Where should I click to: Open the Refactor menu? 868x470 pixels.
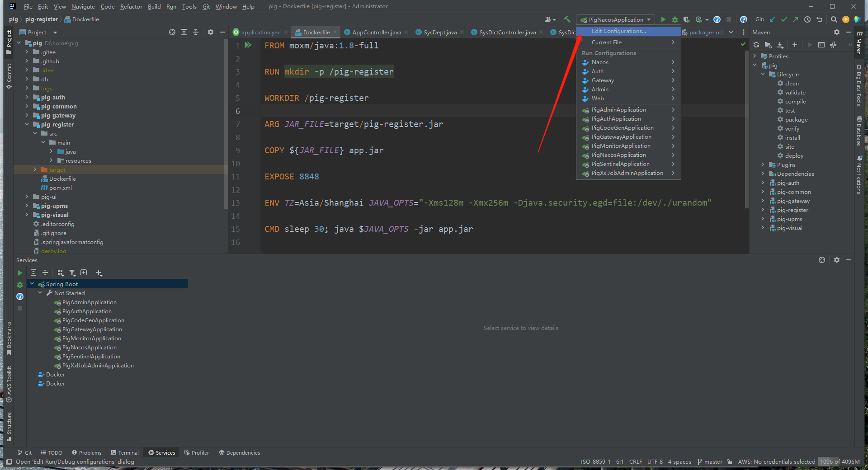pos(131,6)
